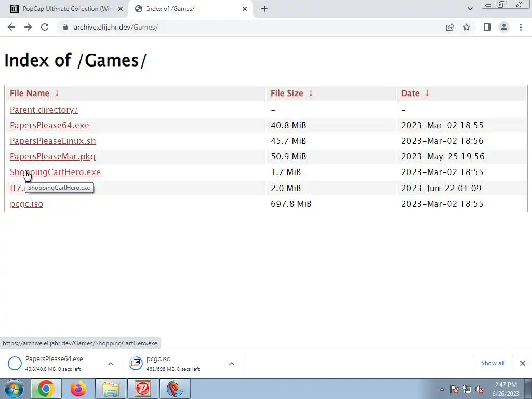Image resolution: width=532 pixels, height=399 pixels.
Task: Open Chrome from the taskbar
Action: click(x=46, y=389)
